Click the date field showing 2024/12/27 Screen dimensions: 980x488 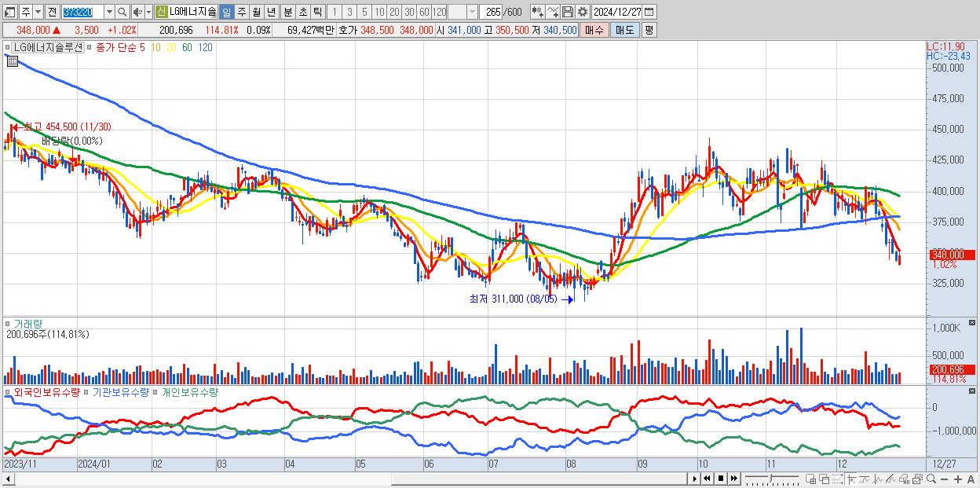616,12
